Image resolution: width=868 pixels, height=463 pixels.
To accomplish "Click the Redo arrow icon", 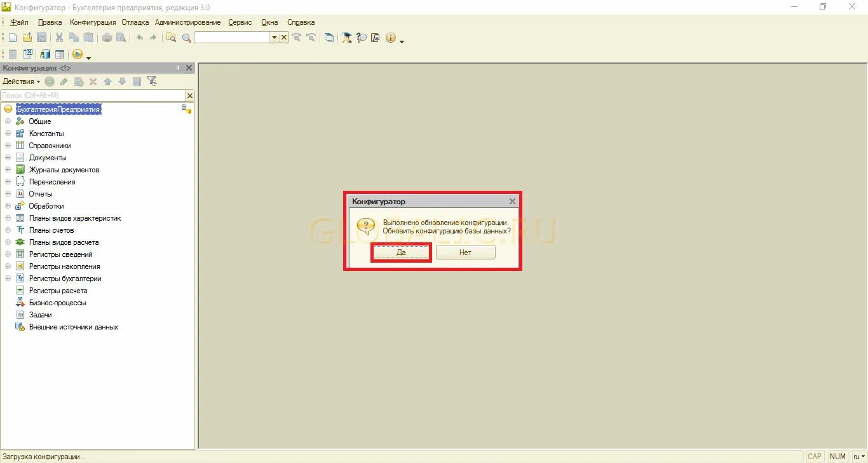I will point(153,38).
